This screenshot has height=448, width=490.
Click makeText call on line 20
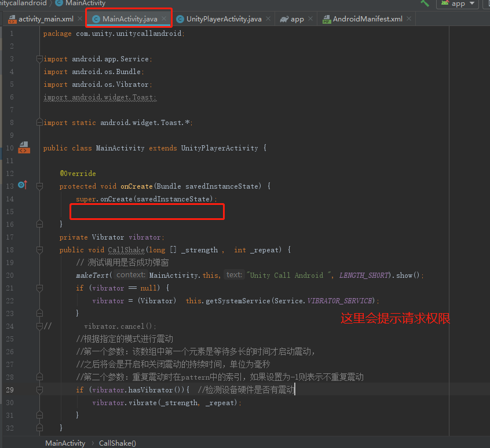(92, 275)
